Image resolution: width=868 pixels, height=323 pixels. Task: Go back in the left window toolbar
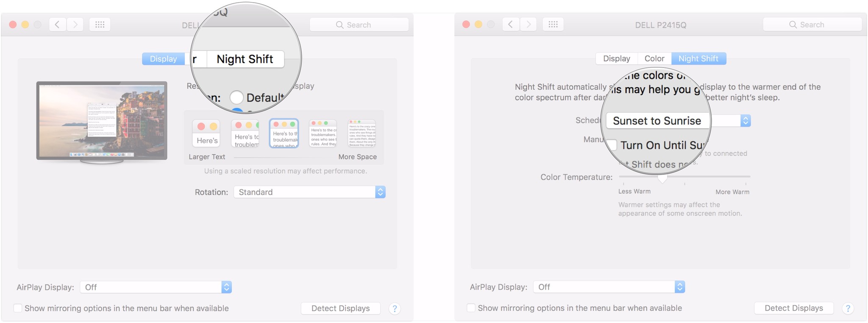57,25
